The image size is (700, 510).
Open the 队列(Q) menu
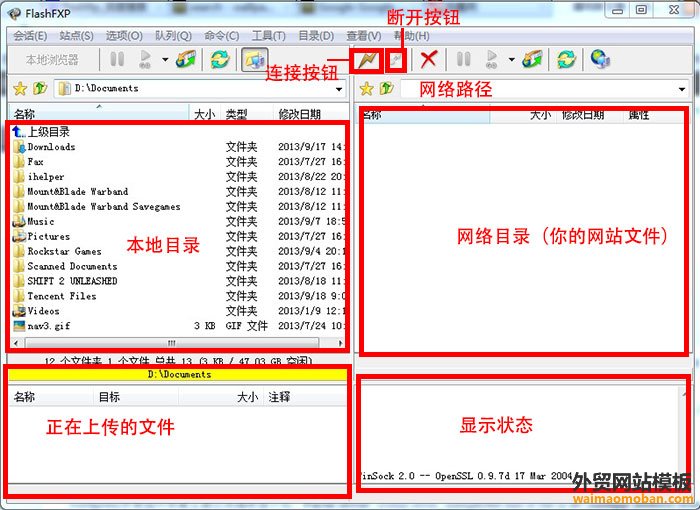(173, 36)
